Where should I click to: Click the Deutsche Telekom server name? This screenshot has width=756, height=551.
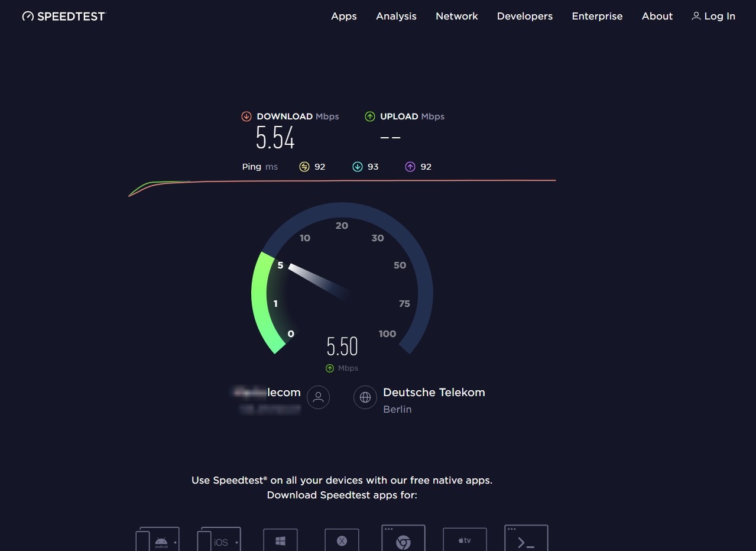pos(434,393)
